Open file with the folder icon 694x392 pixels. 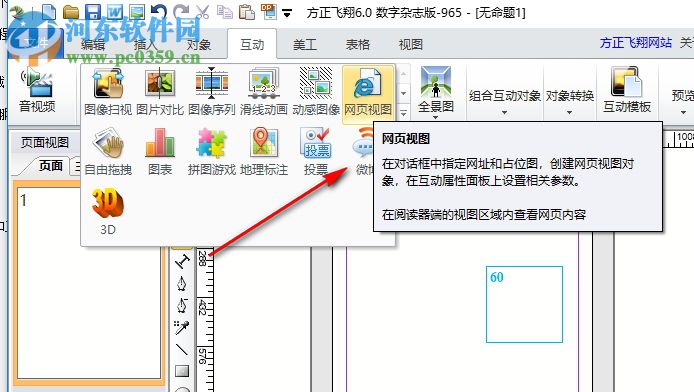[71, 12]
